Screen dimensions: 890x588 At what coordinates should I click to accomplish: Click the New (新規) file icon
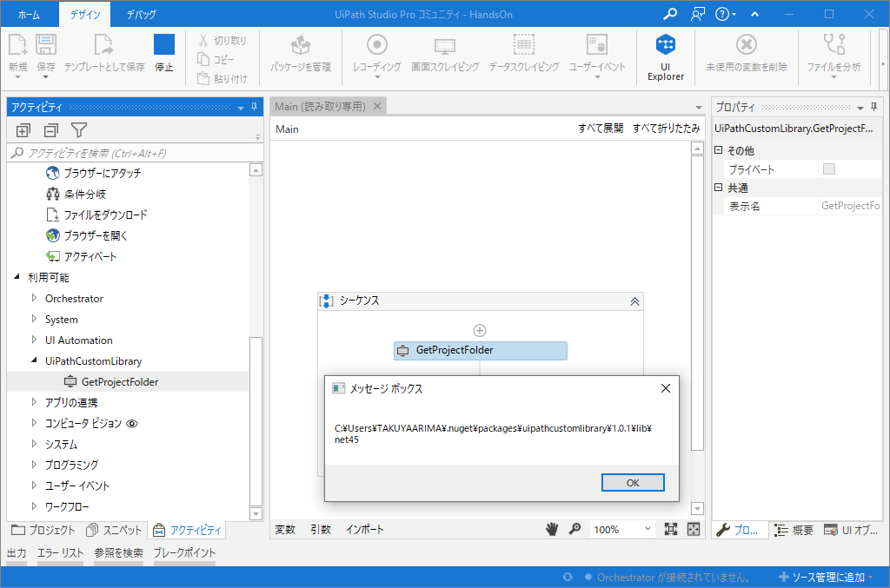[x=17, y=45]
